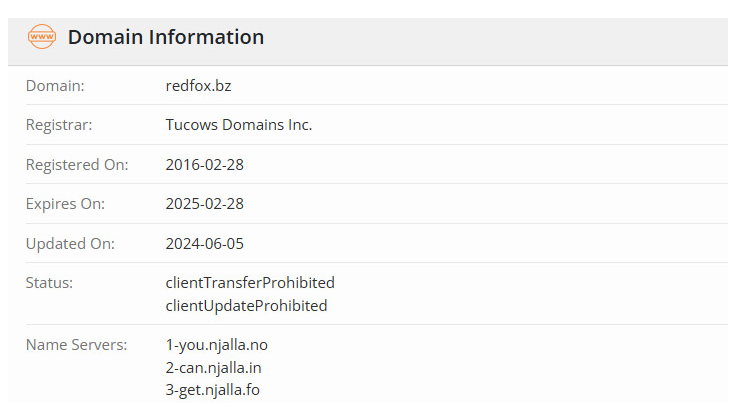735x415 pixels.
Task: Click the registered date 2016-02-28
Action: (x=204, y=165)
